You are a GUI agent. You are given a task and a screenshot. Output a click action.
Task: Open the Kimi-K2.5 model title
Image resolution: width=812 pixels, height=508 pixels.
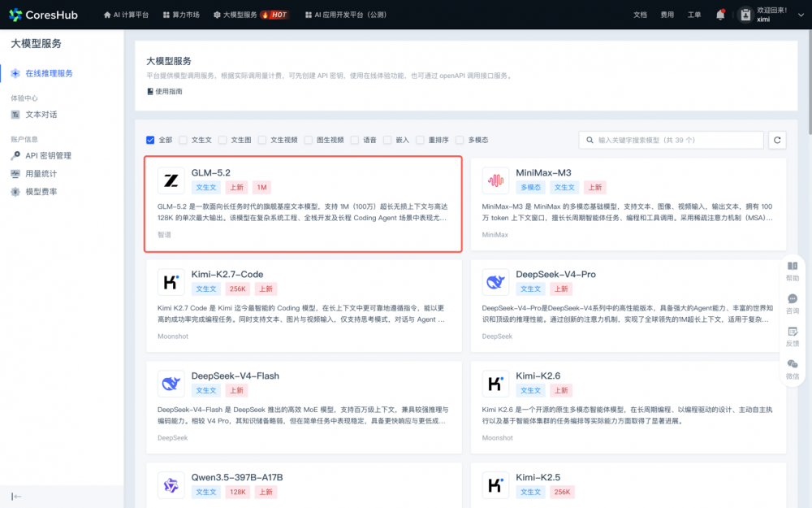click(538, 477)
